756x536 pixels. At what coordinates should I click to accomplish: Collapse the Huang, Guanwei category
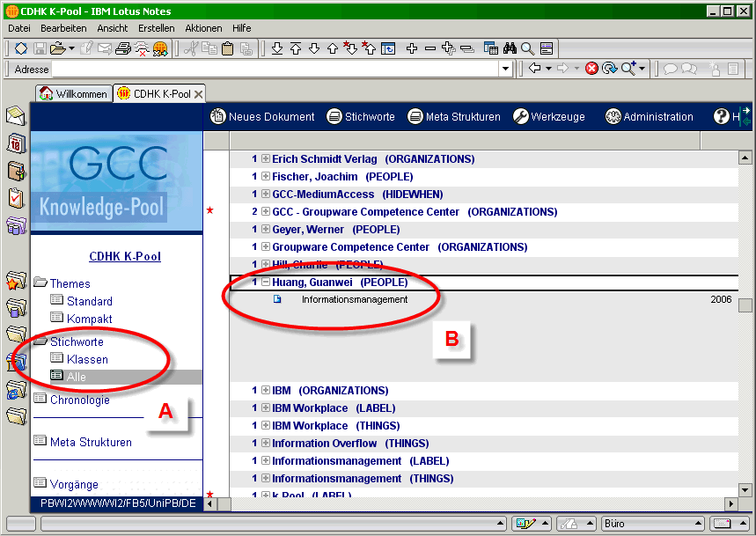pyautogui.click(x=266, y=282)
